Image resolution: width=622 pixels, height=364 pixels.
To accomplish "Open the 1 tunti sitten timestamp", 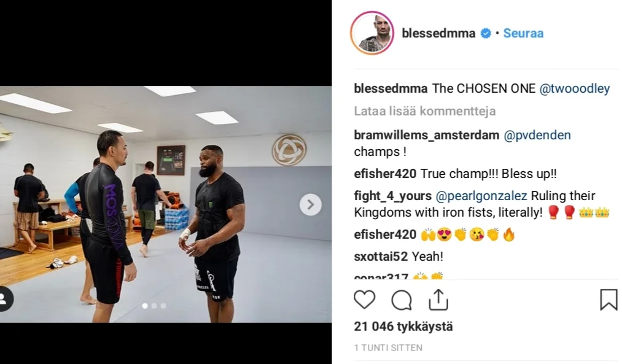I will pyautogui.click(x=388, y=348).
